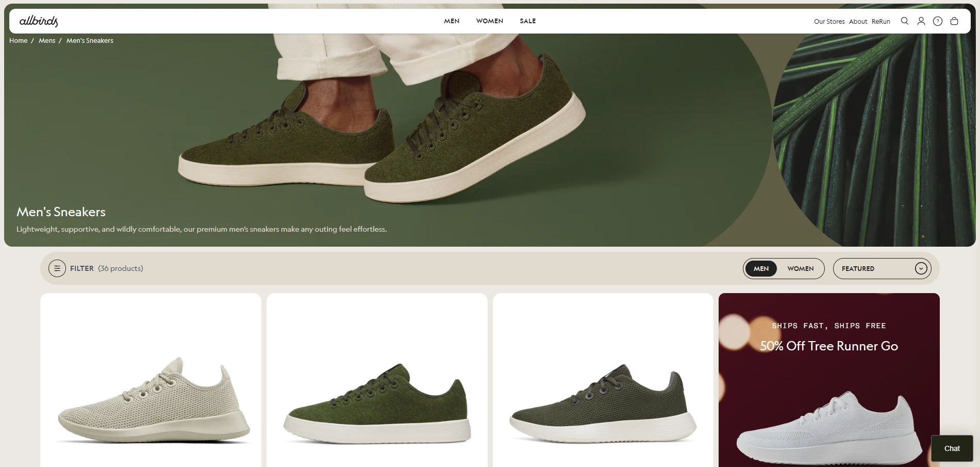Viewport: 980px width, 467px height.
Task: Open the green wool sneaker product card
Action: pos(377,380)
